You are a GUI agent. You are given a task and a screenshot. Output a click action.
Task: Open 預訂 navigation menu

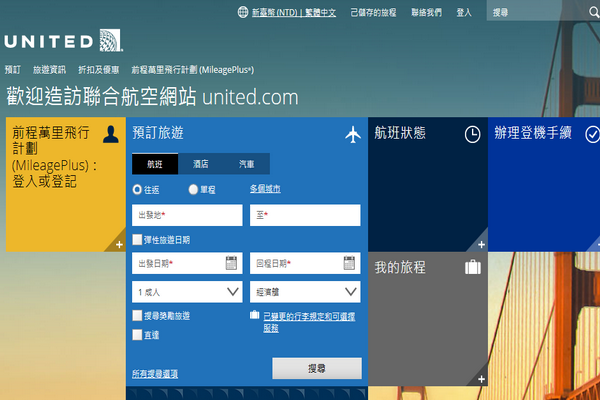[x=13, y=70]
